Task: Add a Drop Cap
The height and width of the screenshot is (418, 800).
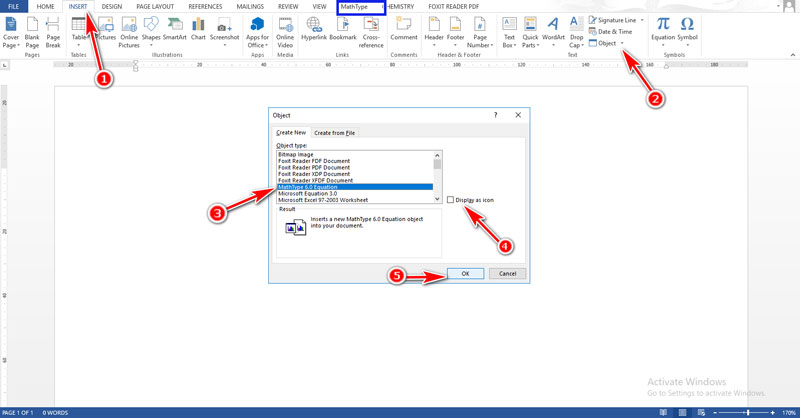Action: point(576,32)
